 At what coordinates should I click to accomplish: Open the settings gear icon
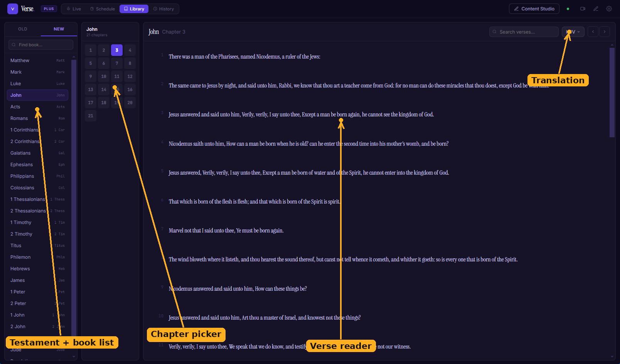coord(609,9)
